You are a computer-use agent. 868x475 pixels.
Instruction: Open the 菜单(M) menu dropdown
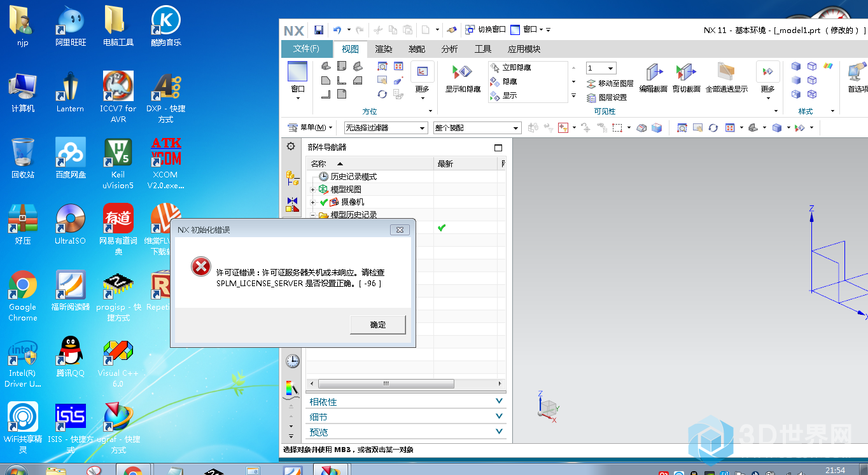(x=310, y=128)
